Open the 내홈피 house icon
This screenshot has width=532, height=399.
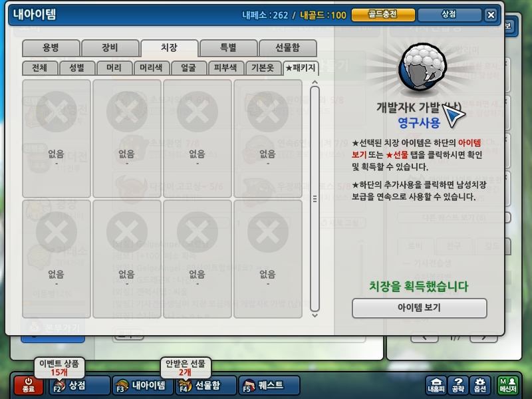(436, 385)
